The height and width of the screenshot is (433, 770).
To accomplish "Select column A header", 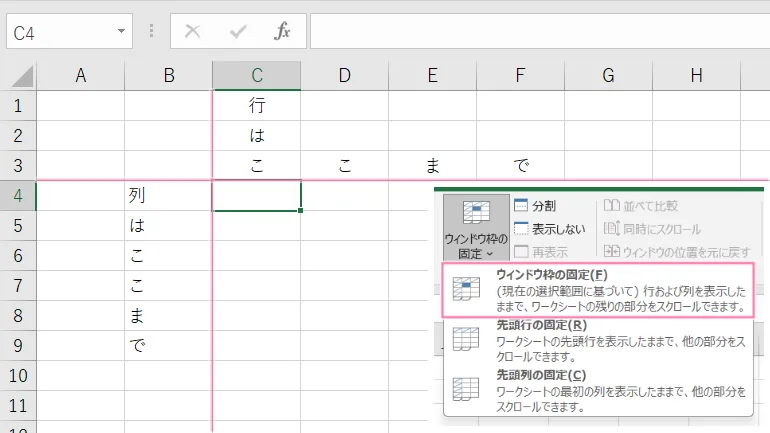I will tap(81, 76).
